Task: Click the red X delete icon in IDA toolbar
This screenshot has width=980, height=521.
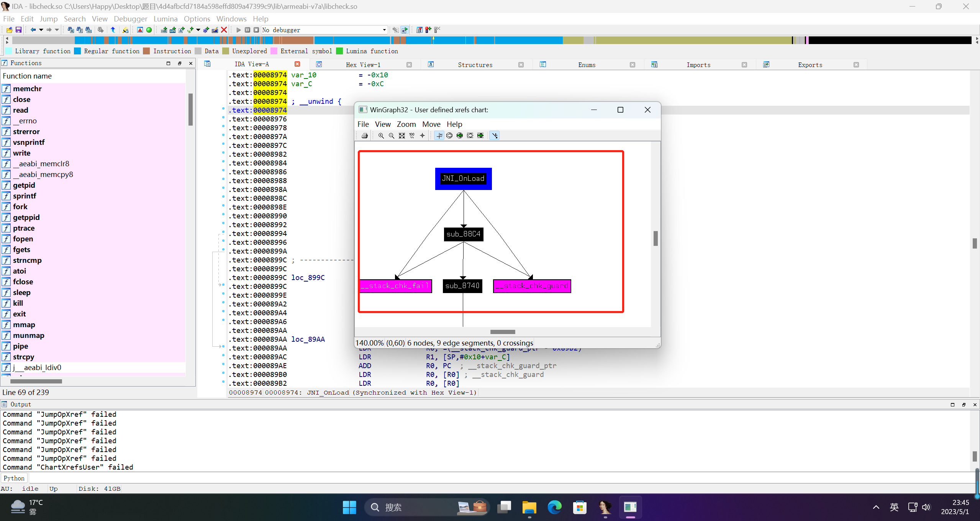Action: (224, 30)
